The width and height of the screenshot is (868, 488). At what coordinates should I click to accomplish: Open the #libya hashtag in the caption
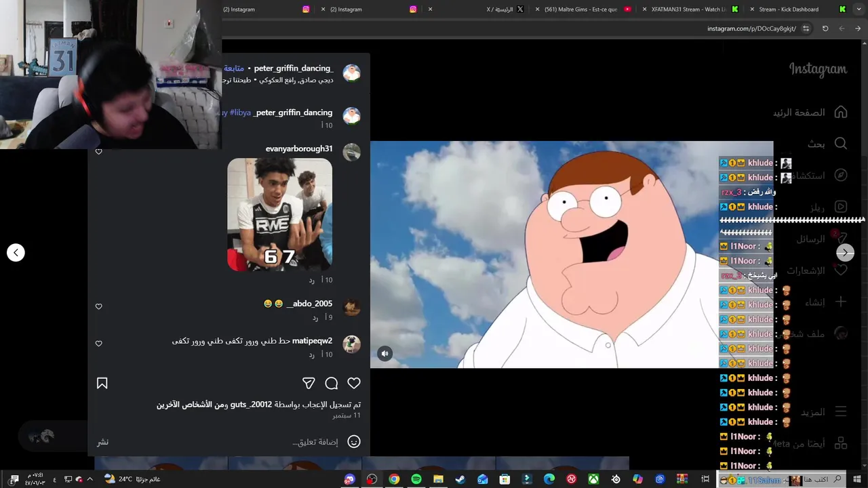[x=240, y=113]
